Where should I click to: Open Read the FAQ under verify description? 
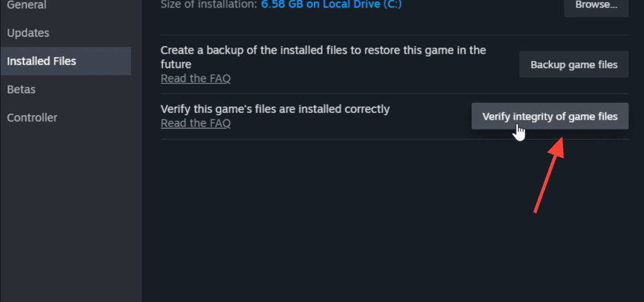coord(195,124)
